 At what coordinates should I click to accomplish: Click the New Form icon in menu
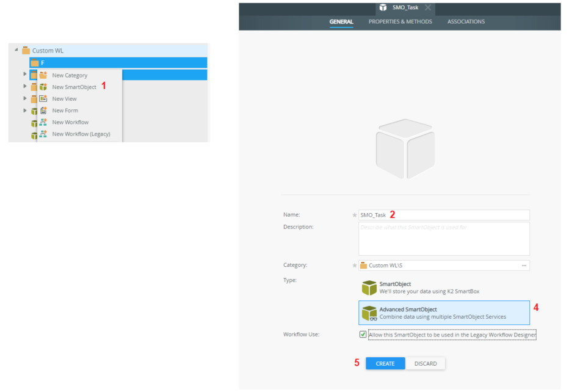tap(43, 111)
